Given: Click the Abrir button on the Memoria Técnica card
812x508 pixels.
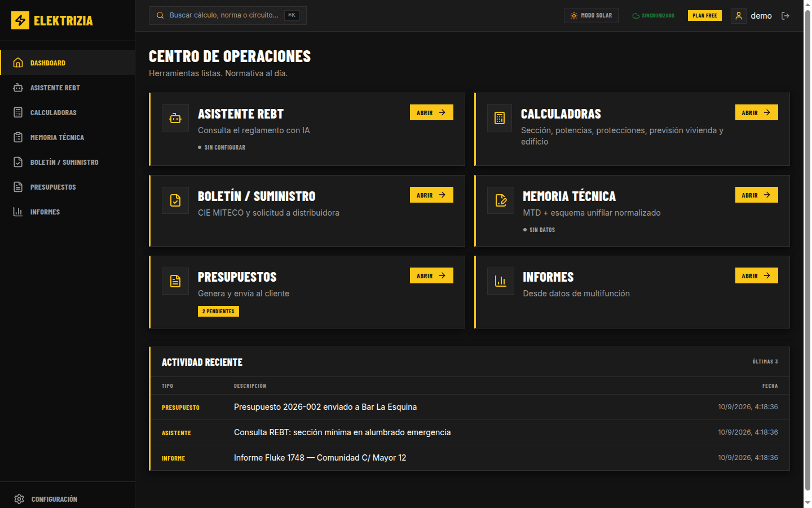Looking at the screenshot, I should point(756,195).
